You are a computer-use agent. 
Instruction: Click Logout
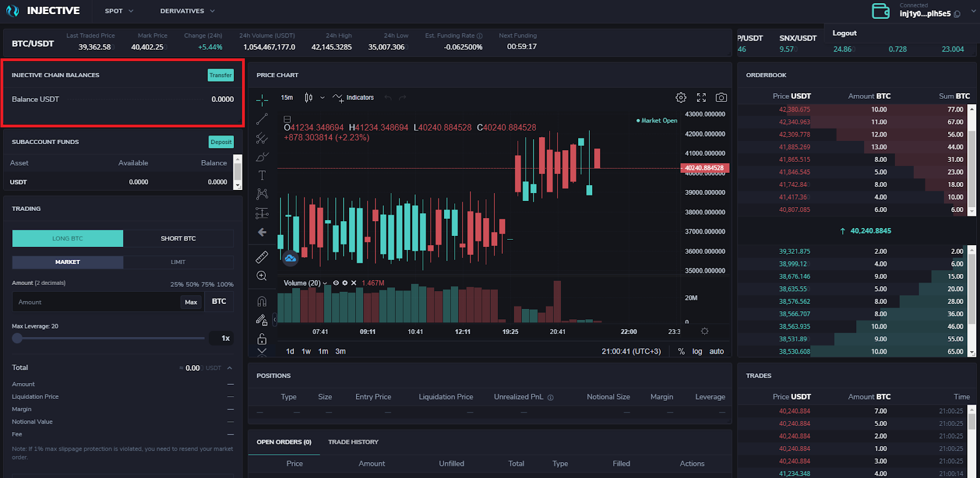click(x=845, y=33)
